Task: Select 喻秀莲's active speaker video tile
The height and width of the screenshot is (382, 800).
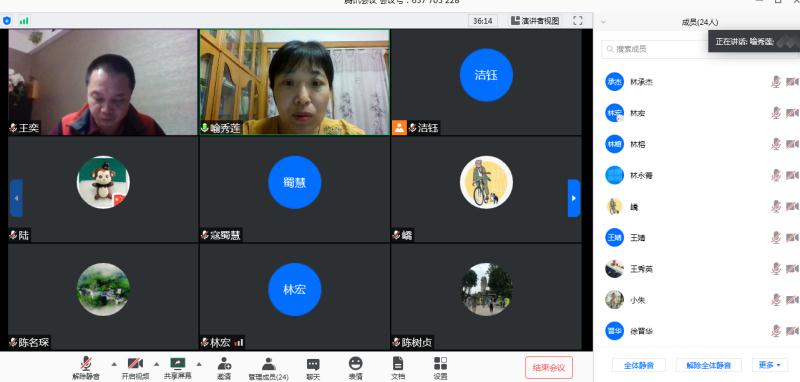Action: (294, 82)
